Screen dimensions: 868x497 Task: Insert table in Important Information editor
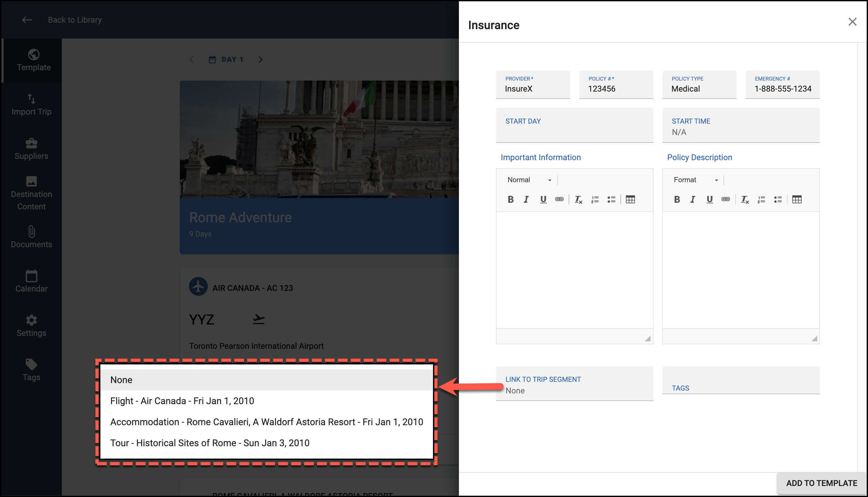click(630, 200)
